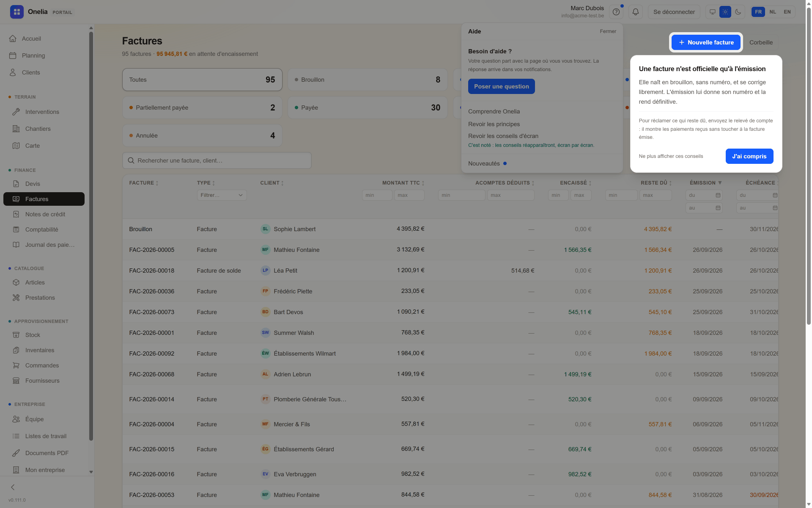Sort by Facture column
Image resolution: width=812 pixels, height=508 pixels.
[144, 183]
